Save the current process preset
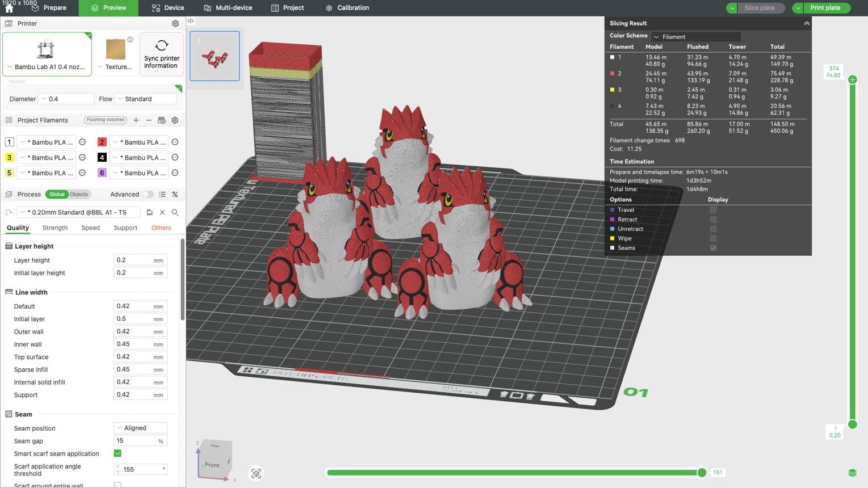 [x=150, y=212]
